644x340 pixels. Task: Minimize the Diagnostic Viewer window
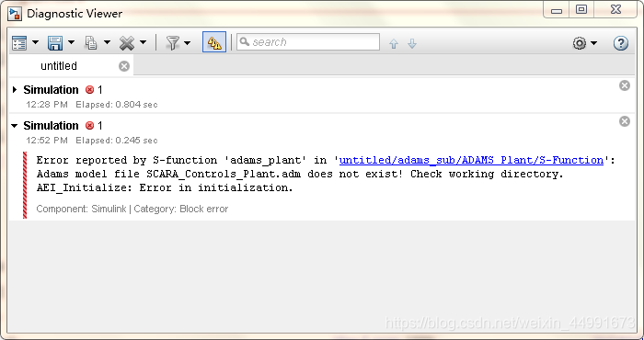pyautogui.click(x=557, y=10)
